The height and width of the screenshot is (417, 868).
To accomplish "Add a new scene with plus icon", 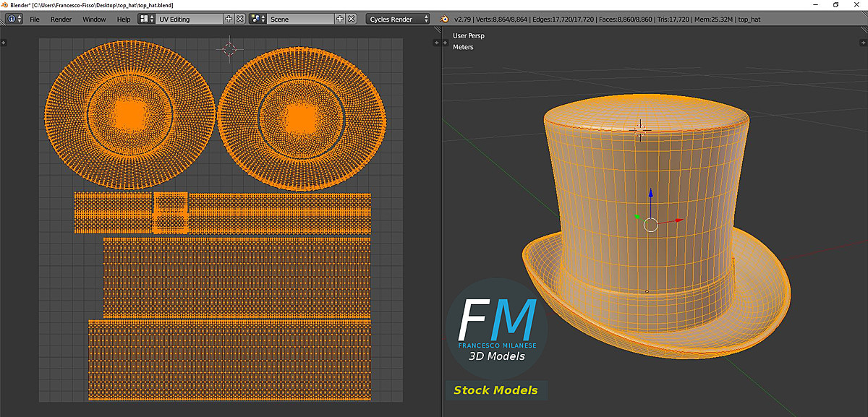I will coord(339,20).
